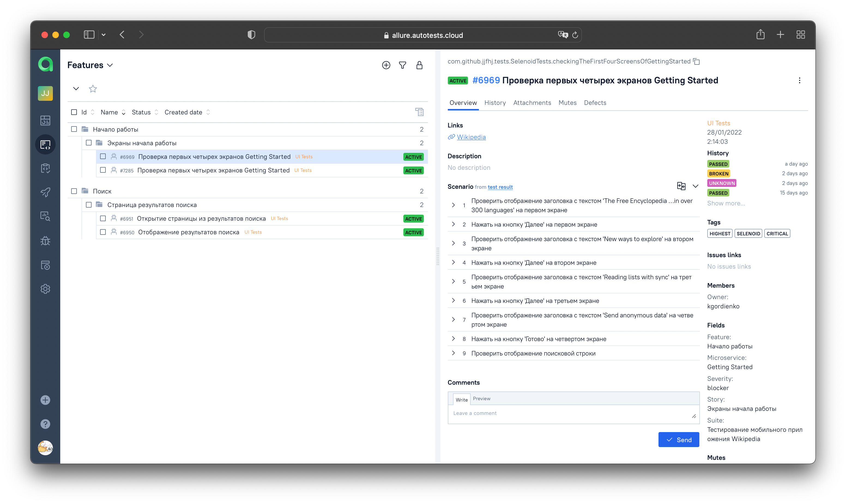Screen dimensions: 846x504
Task: Switch to the History tab
Action: click(495, 102)
